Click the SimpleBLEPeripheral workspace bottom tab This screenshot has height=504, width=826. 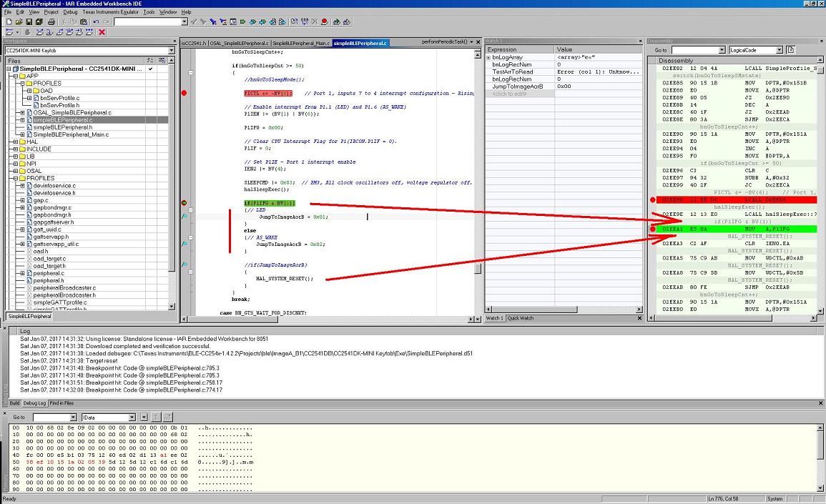coord(29,316)
